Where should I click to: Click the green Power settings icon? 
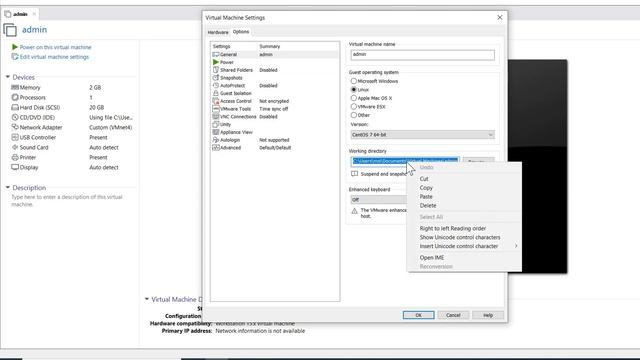tap(216, 62)
